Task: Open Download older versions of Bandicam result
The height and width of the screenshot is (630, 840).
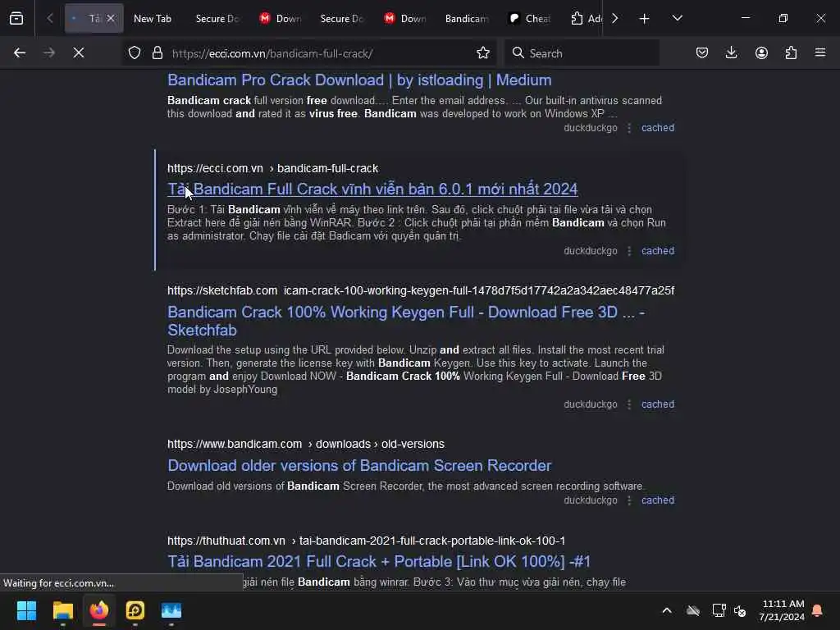Action: [x=359, y=466]
